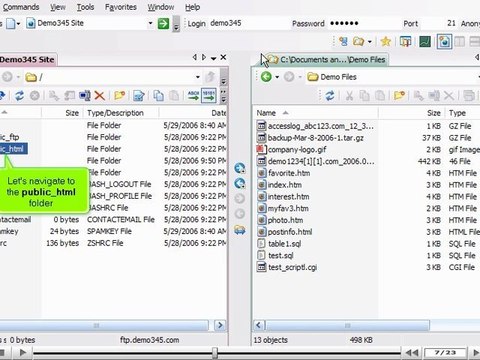Open the Tools menu

pyautogui.click(x=85, y=7)
